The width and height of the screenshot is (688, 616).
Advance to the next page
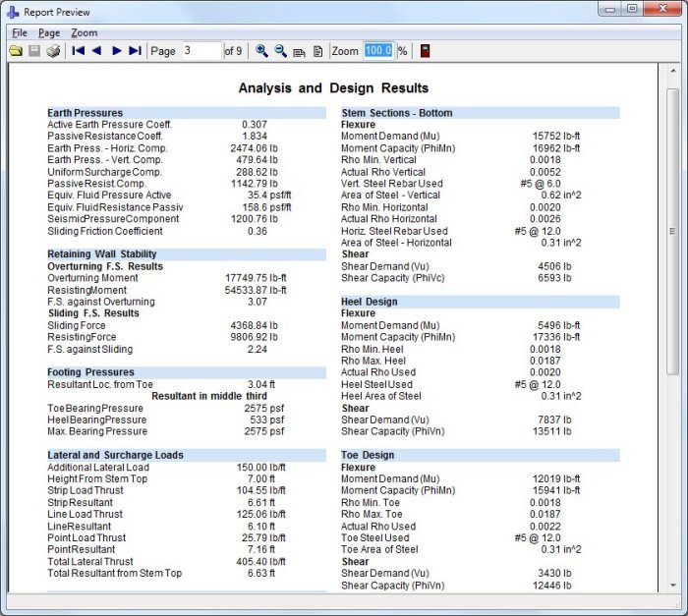point(116,51)
